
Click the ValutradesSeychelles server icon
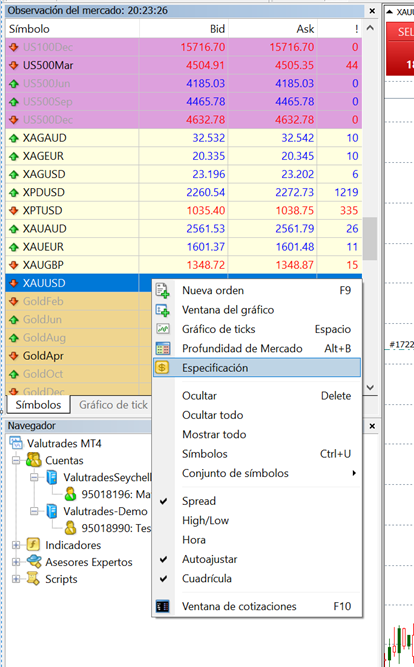point(52,477)
